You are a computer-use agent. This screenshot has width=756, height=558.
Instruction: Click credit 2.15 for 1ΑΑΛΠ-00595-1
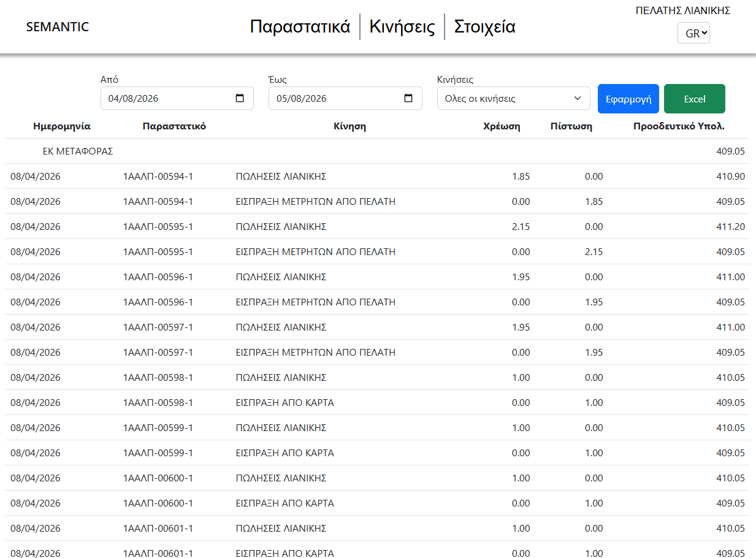pos(594,251)
